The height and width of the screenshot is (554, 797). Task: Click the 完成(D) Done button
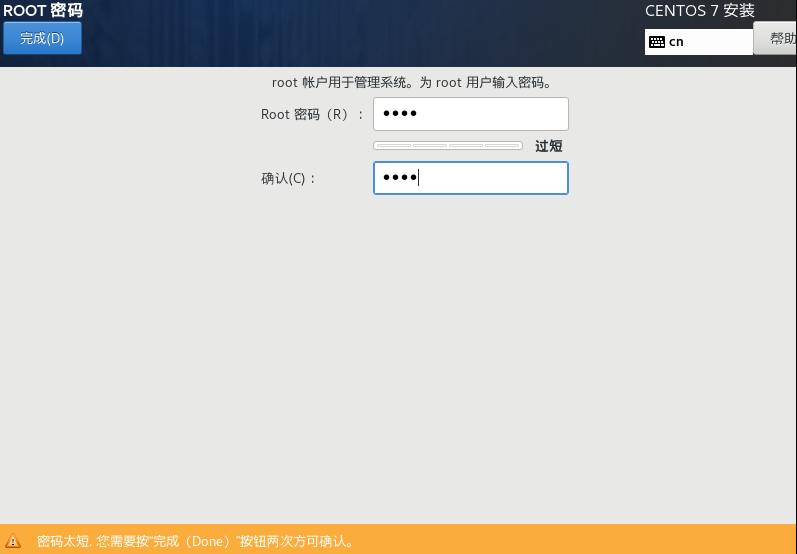click(42, 38)
